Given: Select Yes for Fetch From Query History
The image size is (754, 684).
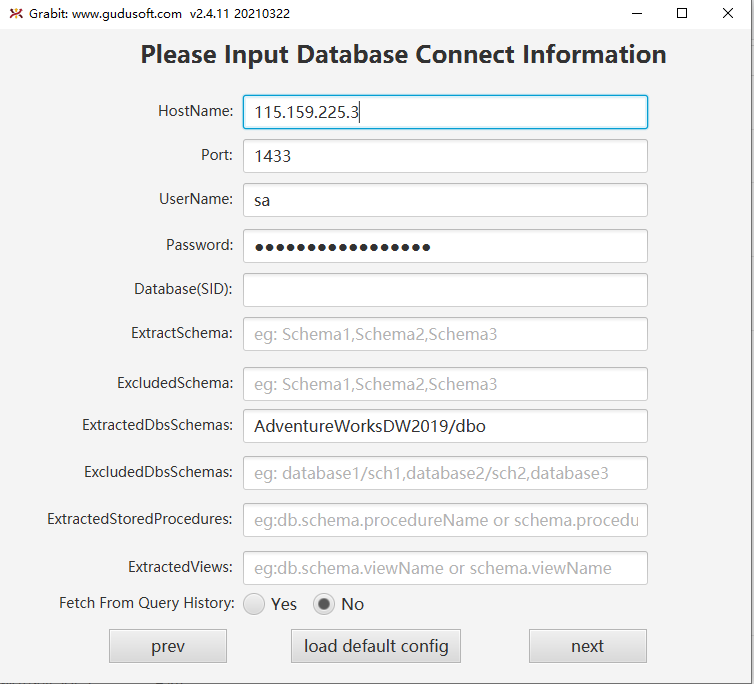Looking at the screenshot, I should point(255,604).
